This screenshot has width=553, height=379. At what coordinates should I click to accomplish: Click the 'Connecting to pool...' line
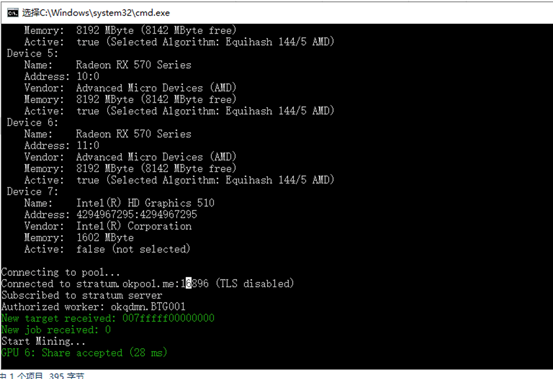click(60, 272)
